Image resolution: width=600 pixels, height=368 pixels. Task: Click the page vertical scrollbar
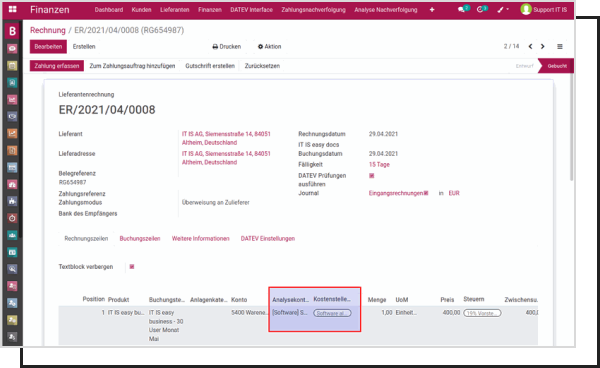click(x=572, y=126)
